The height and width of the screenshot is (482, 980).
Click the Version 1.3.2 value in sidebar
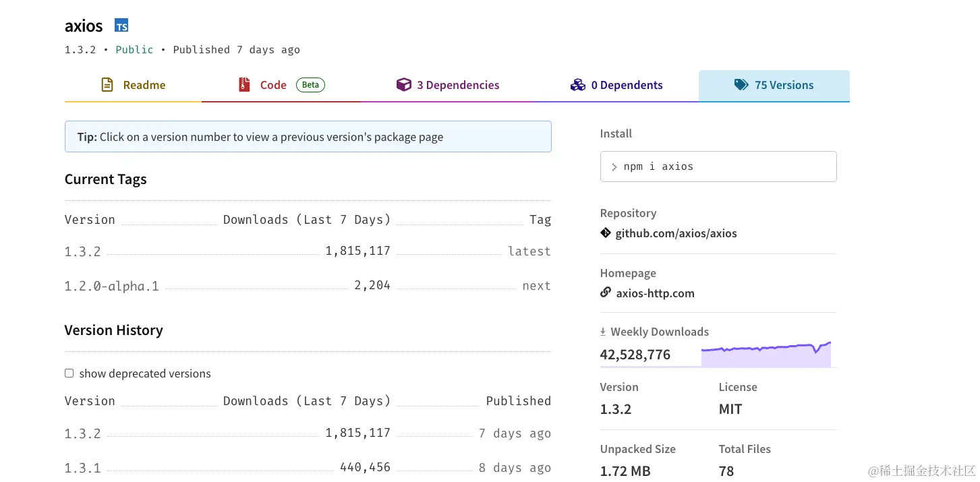tap(616, 409)
